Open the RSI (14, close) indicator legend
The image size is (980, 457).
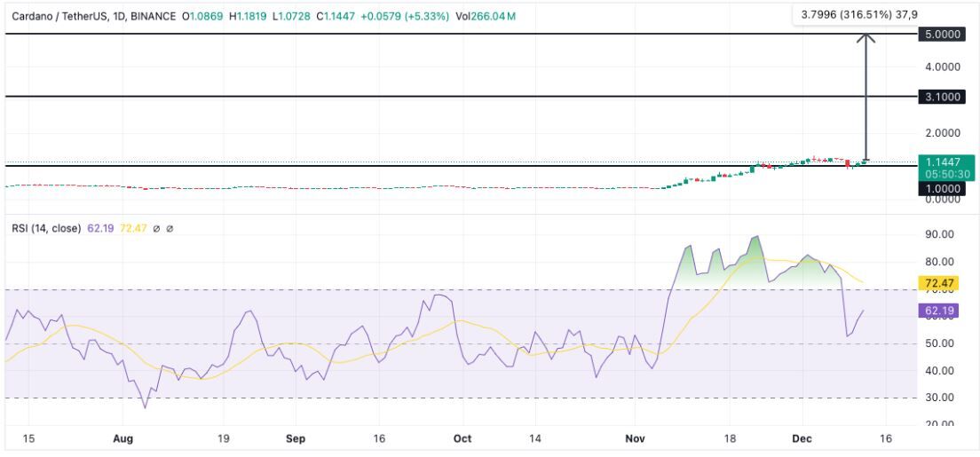(46, 229)
